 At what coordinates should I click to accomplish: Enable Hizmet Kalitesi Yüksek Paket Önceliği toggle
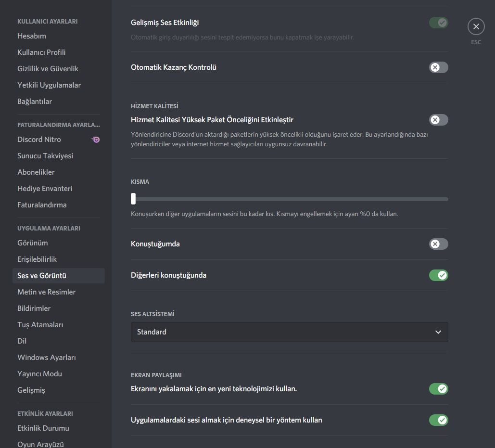coord(438,120)
